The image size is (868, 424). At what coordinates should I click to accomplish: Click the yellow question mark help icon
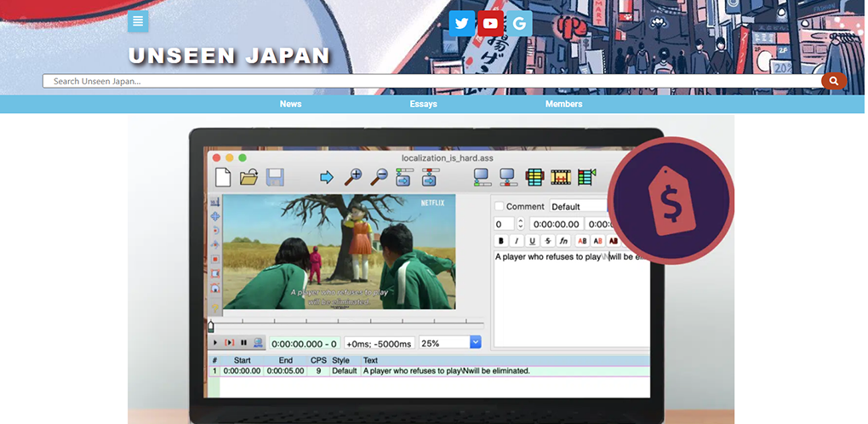point(214,307)
